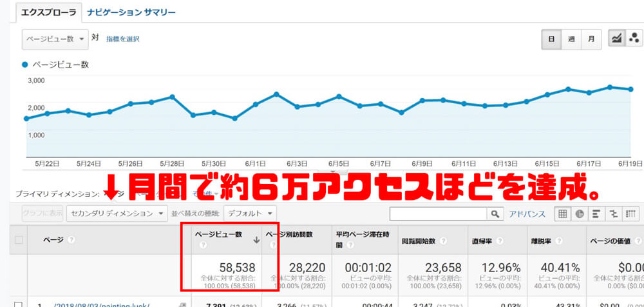This screenshot has width=644, height=307.
Task: Click the search magnifier button
Action: click(495, 213)
